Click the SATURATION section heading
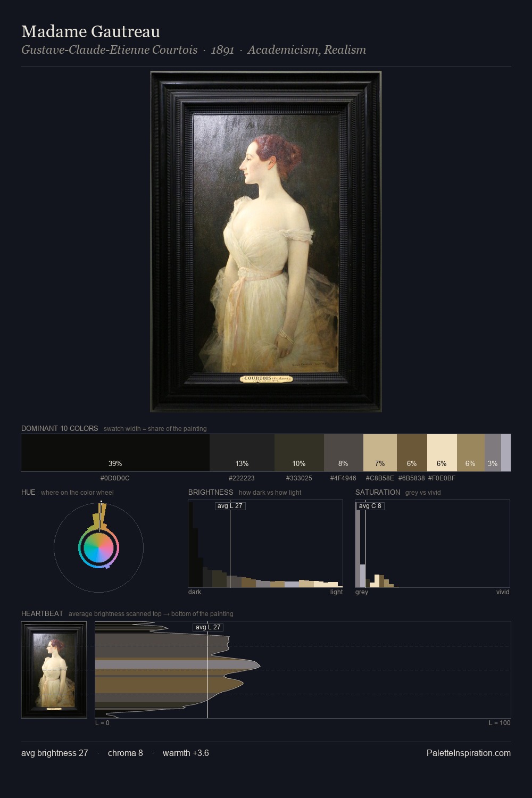This screenshot has width=532, height=798. click(378, 492)
